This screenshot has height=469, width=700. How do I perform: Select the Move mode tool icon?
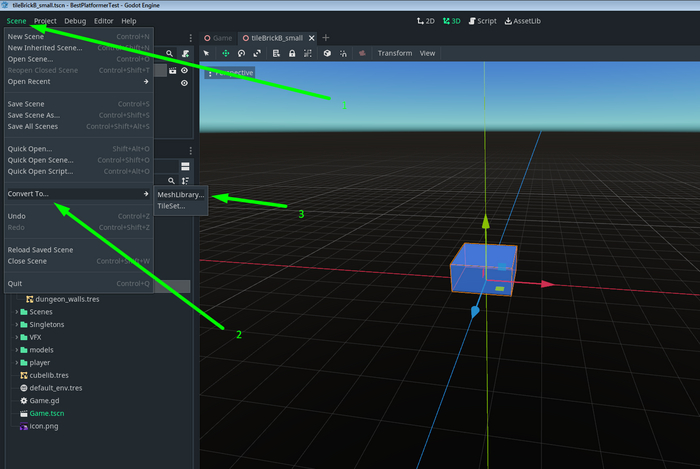[226, 53]
